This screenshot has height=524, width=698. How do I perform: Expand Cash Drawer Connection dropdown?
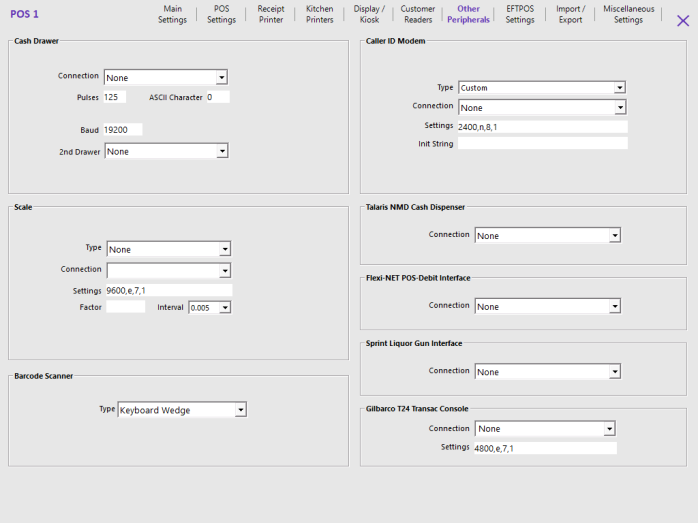coord(166,77)
